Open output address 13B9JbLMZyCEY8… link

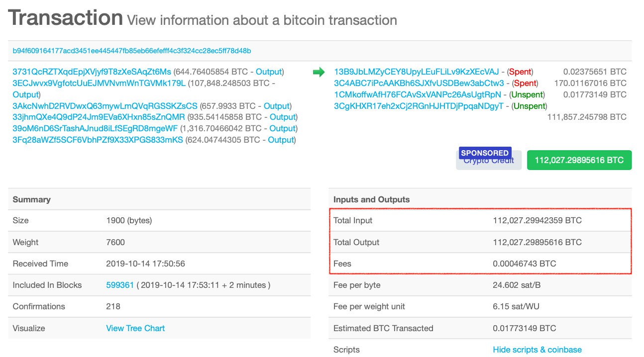(x=416, y=72)
